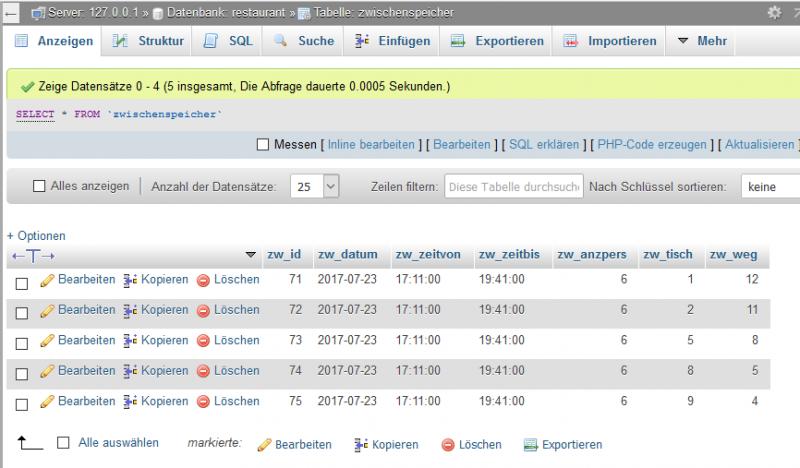Enable the Messen checkbox
Viewport: 800px width, 468px height.
(263, 145)
